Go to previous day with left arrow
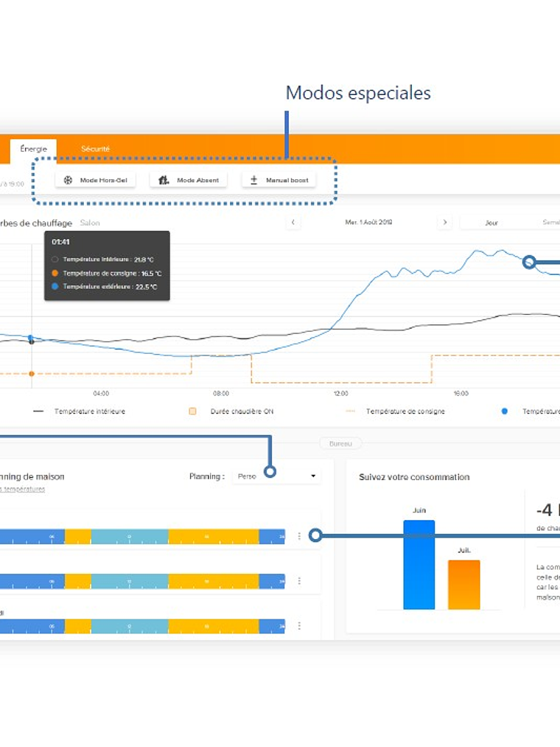The image size is (560, 747). point(293,222)
